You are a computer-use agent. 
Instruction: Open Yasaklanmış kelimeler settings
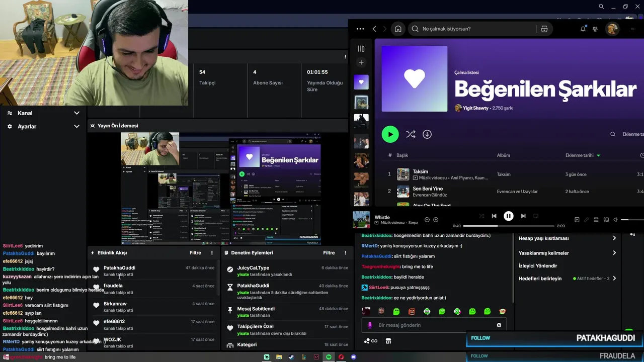pyautogui.click(x=567, y=253)
